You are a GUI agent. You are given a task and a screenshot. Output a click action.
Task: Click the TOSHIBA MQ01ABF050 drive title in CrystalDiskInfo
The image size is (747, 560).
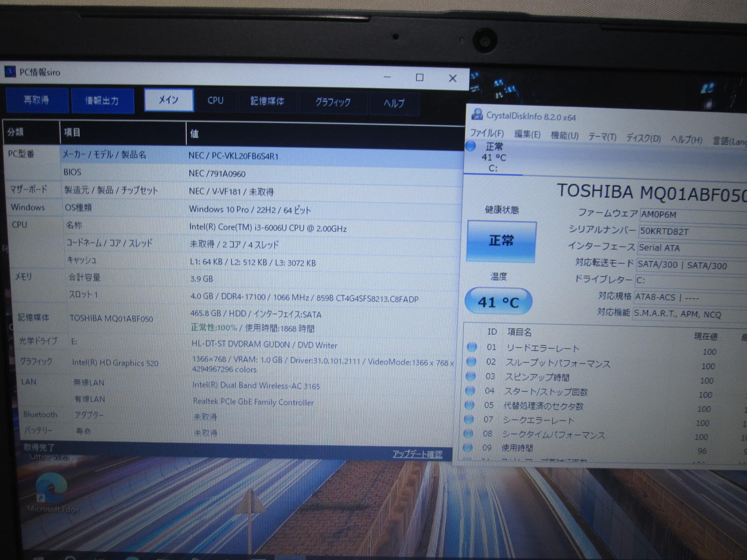pos(652,193)
